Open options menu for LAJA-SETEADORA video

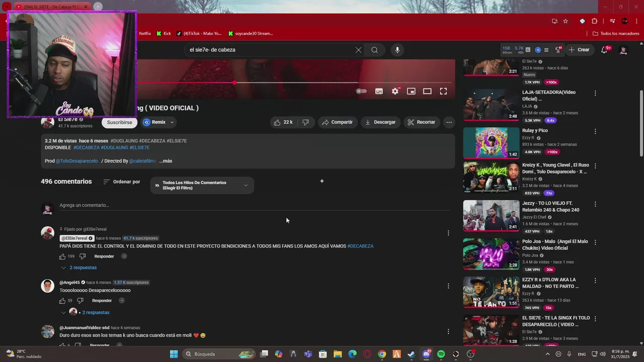[x=595, y=93]
